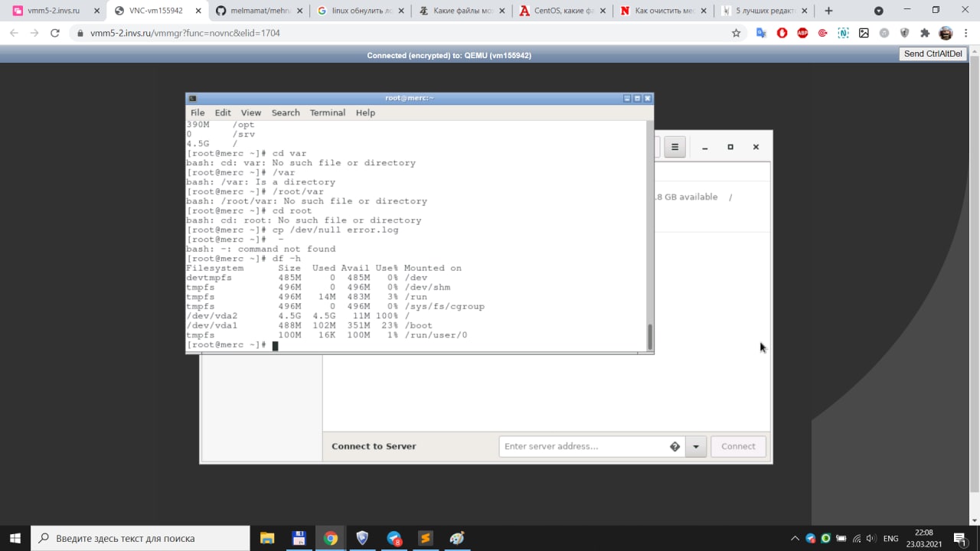The image size is (980, 551).
Task: Open the terminal View menu
Action: pyautogui.click(x=251, y=112)
